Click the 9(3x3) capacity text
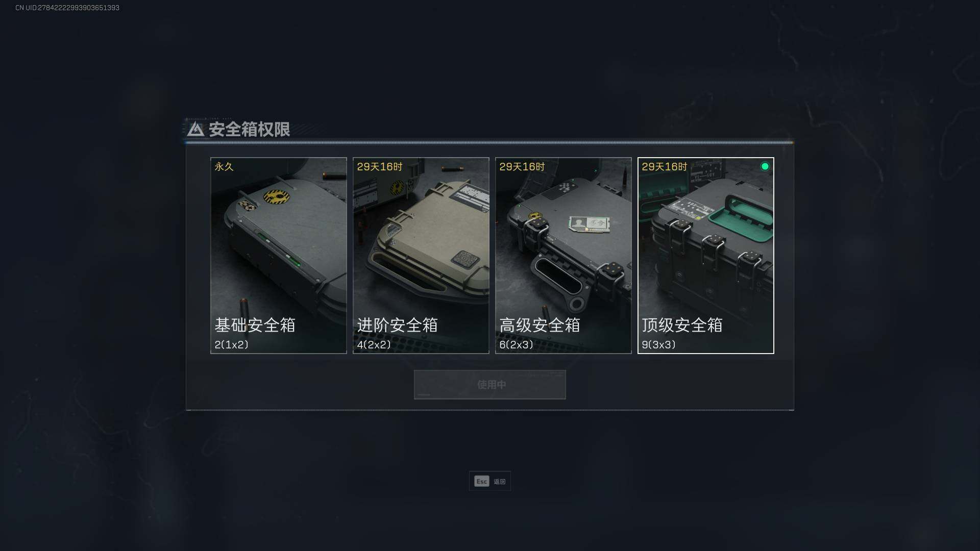The height and width of the screenshot is (551, 980). click(659, 345)
